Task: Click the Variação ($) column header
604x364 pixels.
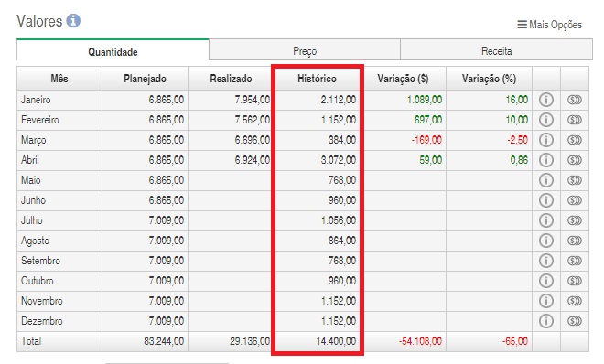Action: click(403, 79)
